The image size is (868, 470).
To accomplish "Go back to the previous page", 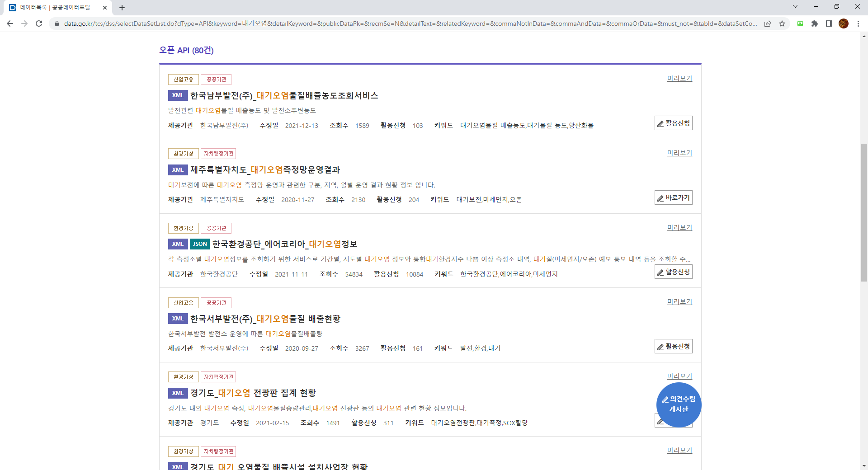I will pos(10,23).
